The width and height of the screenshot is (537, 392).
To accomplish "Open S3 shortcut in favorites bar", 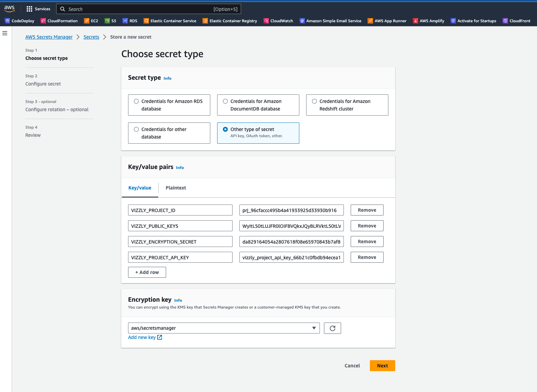I will point(110,21).
